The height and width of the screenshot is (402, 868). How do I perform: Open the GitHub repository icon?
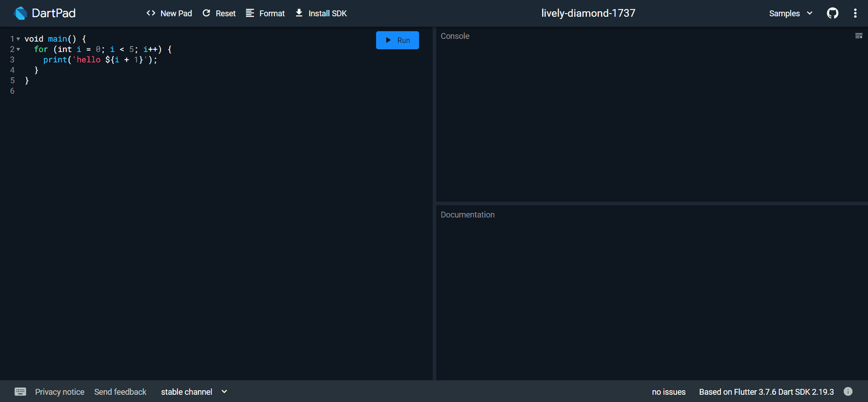pos(832,13)
